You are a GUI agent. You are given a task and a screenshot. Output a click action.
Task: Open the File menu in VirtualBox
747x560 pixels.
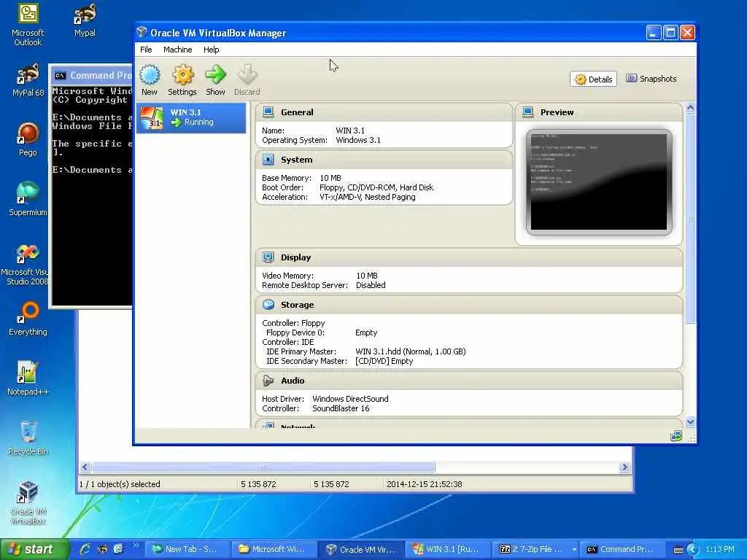click(146, 50)
